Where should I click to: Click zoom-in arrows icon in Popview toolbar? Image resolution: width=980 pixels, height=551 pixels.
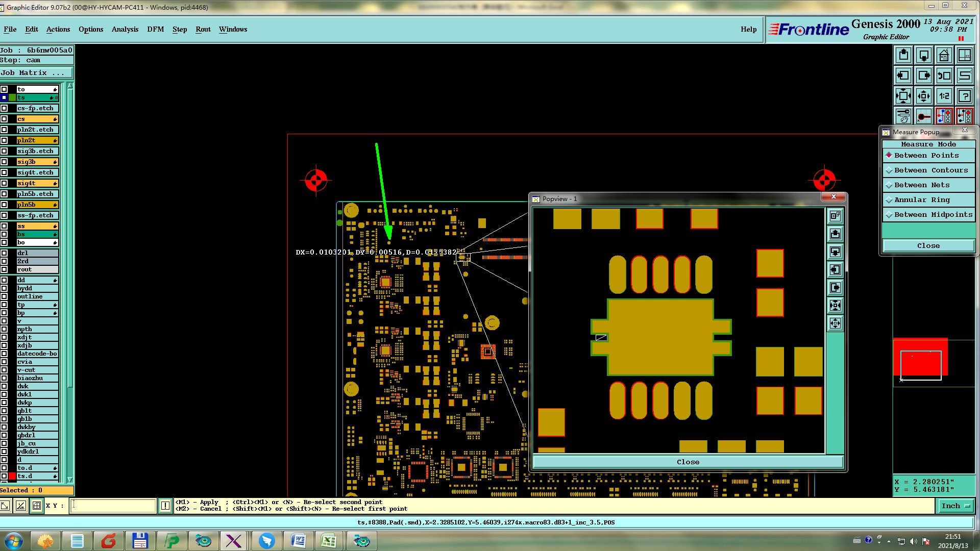[835, 305]
